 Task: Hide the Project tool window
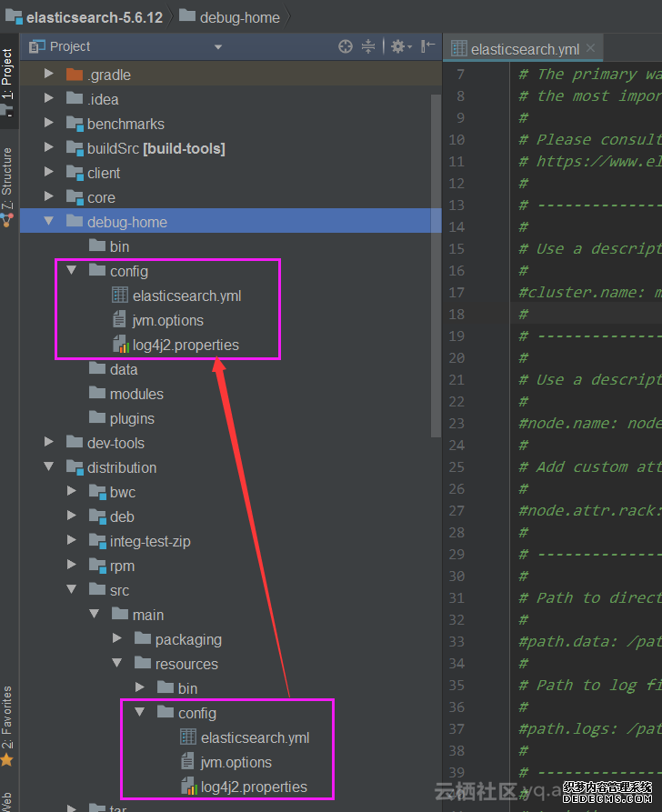click(x=427, y=46)
